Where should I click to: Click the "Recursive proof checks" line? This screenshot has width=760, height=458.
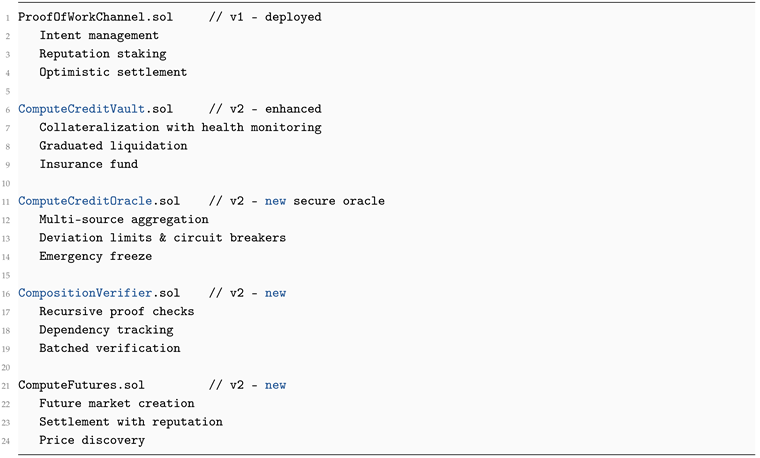pos(117,311)
